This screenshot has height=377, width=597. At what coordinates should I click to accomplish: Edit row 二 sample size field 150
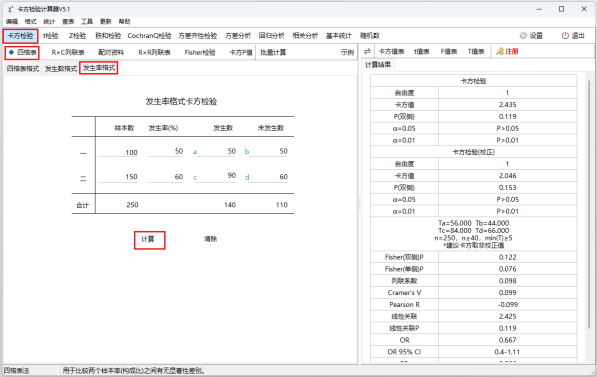118,177
